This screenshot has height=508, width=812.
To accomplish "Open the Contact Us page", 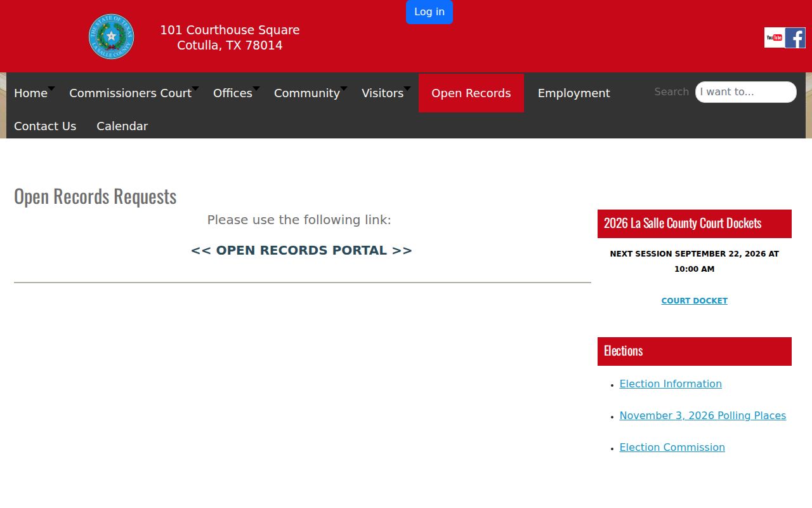I will 45,126.
